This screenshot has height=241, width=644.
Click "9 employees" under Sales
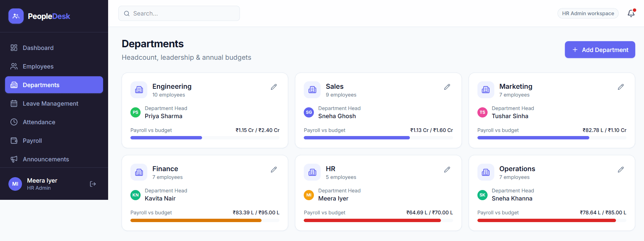pos(341,95)
